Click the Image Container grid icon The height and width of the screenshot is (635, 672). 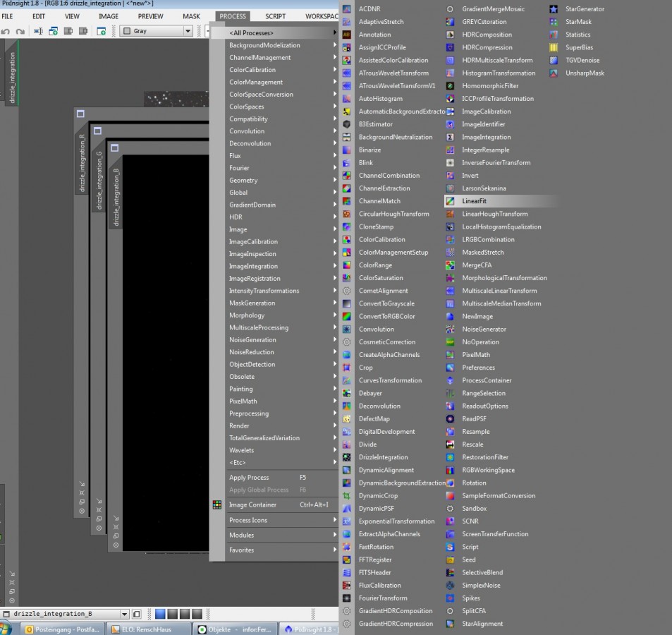click(x=217, y=504)
